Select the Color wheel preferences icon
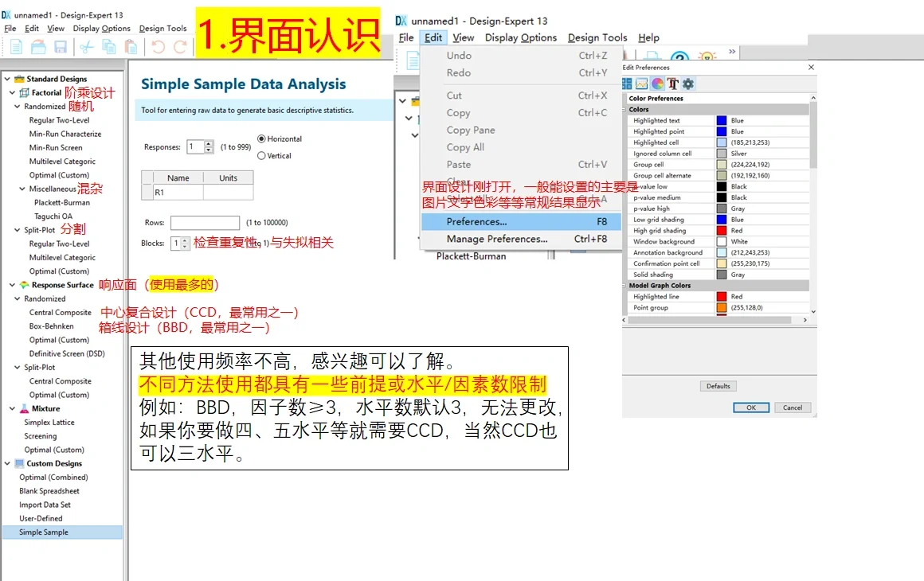The height and width of the screenshot is (581, 924). point(658,84)
